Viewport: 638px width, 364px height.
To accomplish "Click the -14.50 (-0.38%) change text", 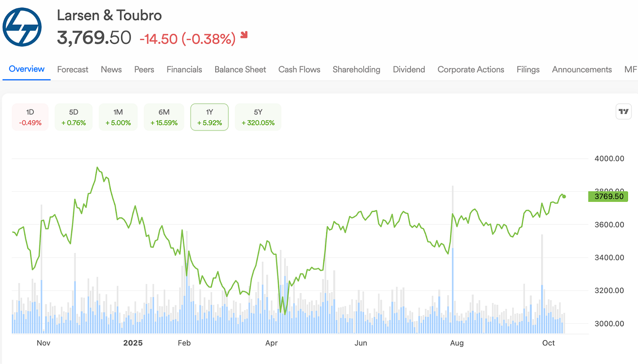I will click(x=188, y=39).
